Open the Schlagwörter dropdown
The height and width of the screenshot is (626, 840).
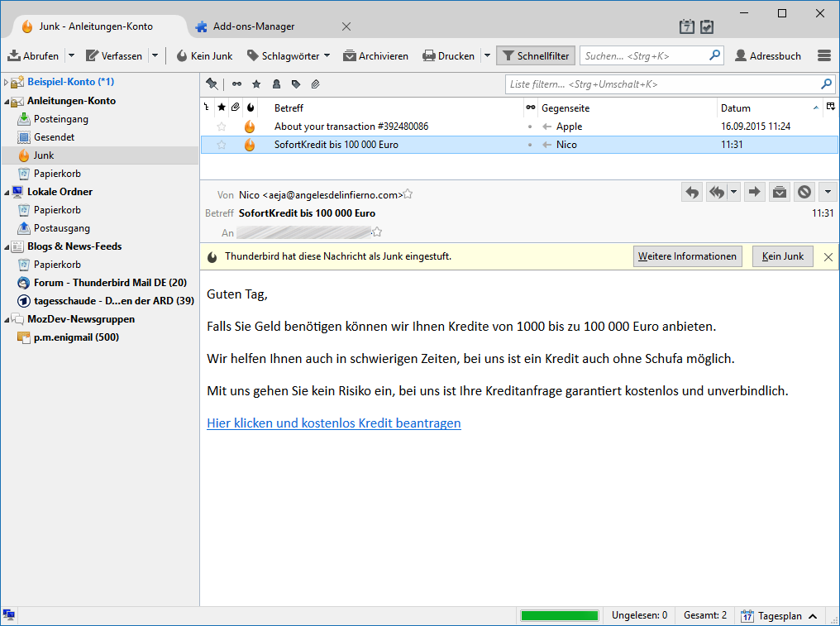[289, 55]
